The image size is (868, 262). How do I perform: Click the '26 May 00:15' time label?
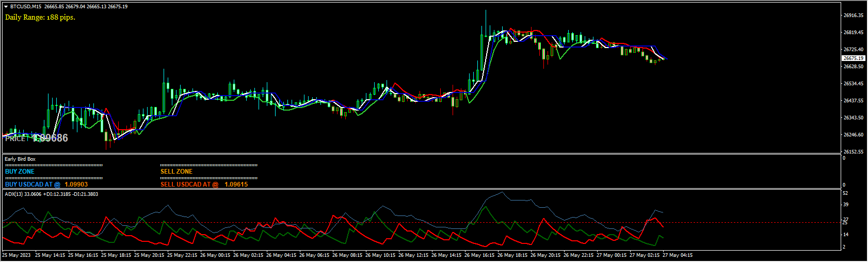coord(215,255)
